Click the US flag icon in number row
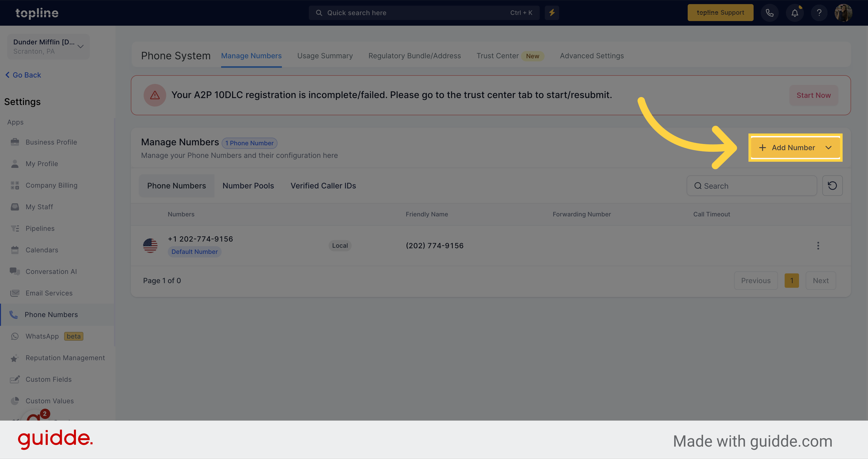 point(150,245)
